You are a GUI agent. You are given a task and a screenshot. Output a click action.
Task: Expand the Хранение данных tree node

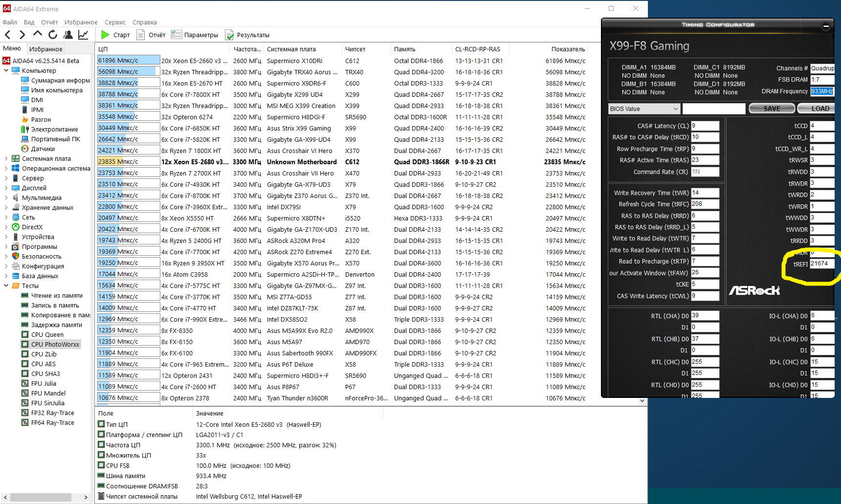6,207
